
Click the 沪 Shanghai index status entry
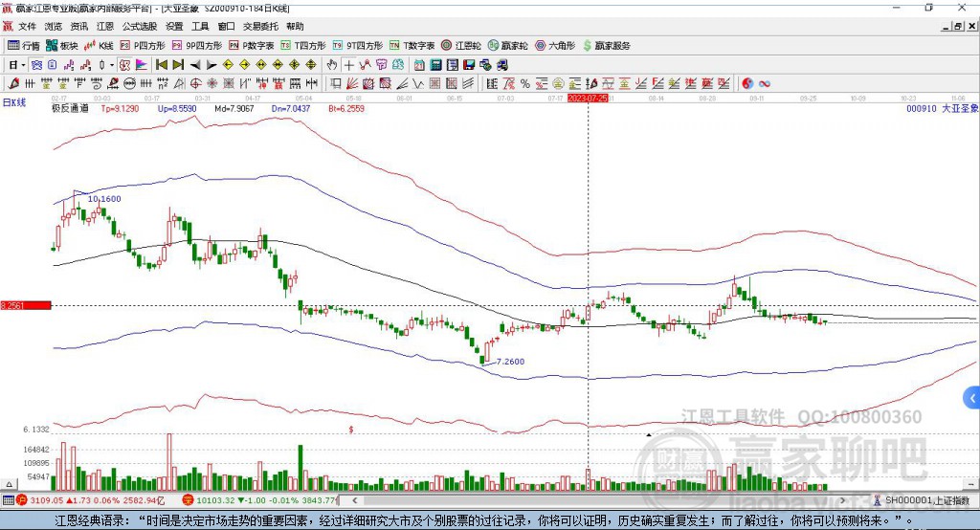click(x=91, y=500)
